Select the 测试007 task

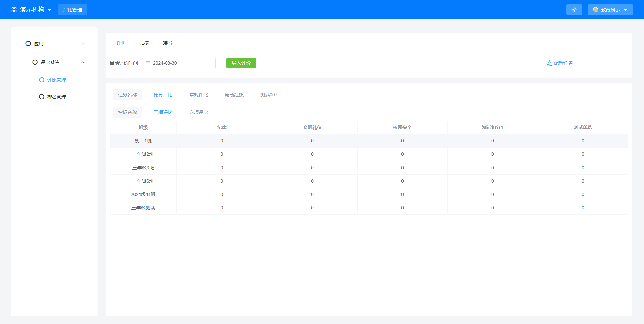[269, 95]
